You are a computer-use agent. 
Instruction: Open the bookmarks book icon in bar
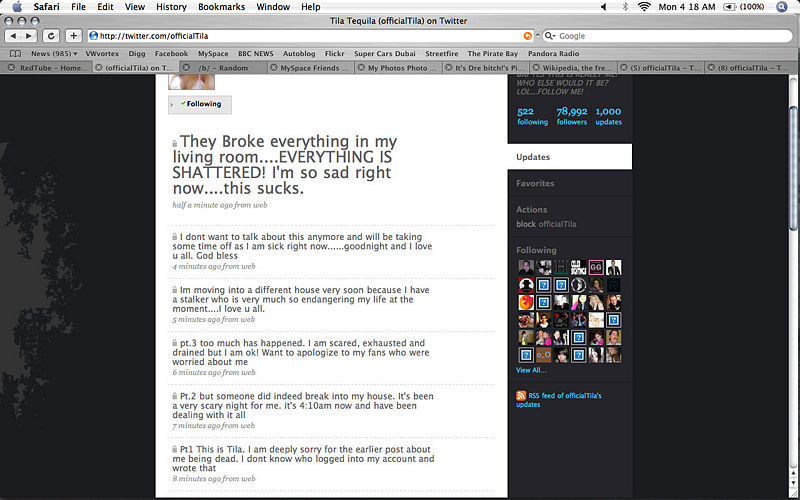15,53
